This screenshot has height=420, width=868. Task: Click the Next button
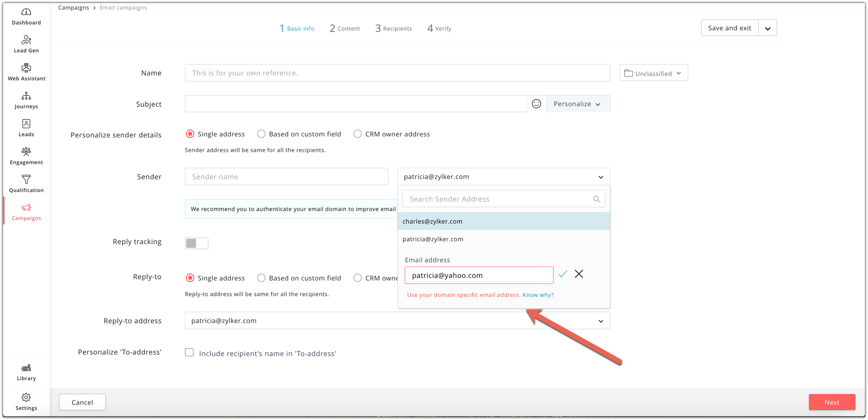point(832,402)
